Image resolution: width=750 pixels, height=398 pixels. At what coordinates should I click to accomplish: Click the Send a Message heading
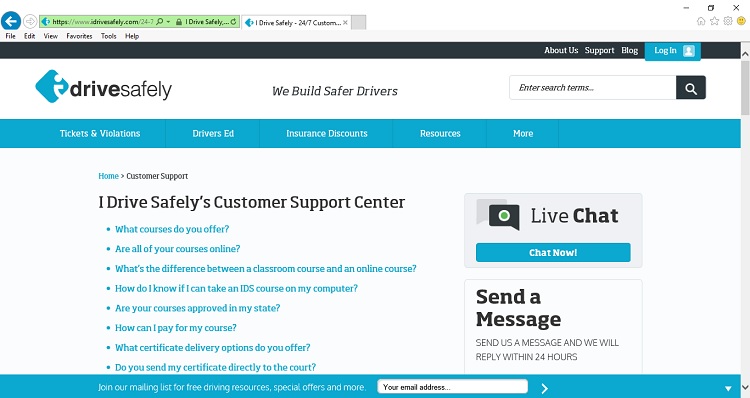tap(518, 308)
